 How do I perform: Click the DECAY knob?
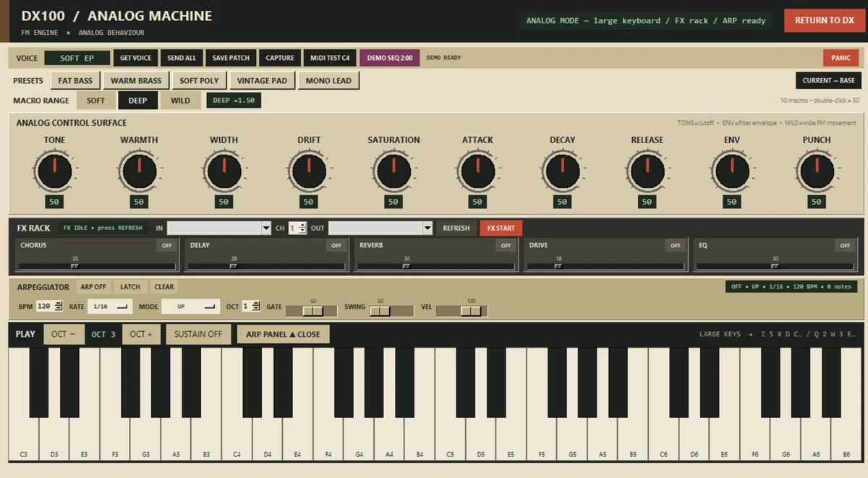point(562,171)
